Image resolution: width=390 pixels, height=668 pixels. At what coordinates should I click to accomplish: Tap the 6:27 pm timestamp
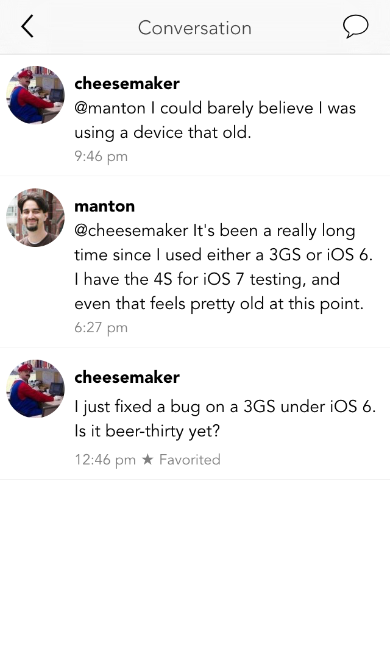(x=101, y=328)
